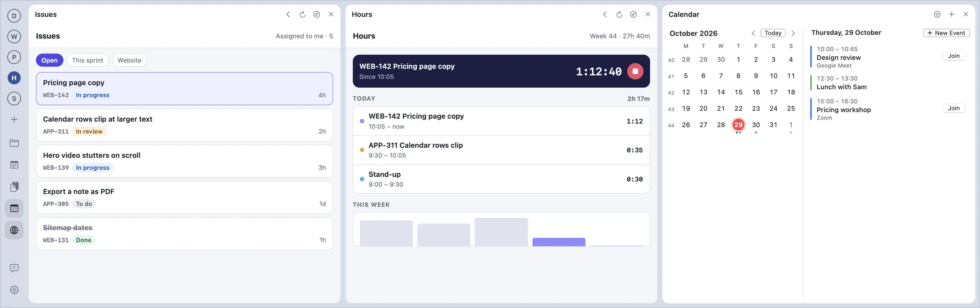This screenshot has width=980, height=308.
Task: Select October 15 in the calendar grid
Action: click(x=738, y=92)
